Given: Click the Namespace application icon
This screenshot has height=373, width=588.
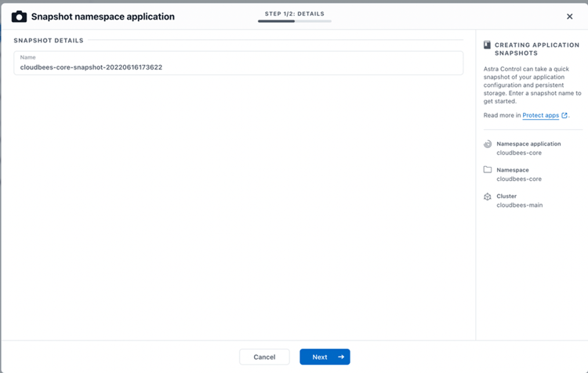Looking at the screenshot, I should 488,144.
